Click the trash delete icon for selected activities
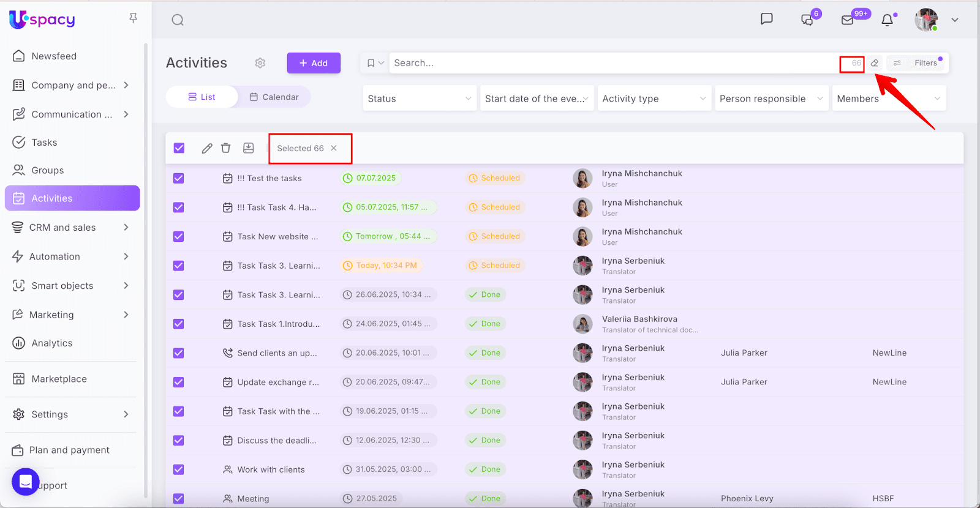 pyautogui.click(x=226, y=148)
